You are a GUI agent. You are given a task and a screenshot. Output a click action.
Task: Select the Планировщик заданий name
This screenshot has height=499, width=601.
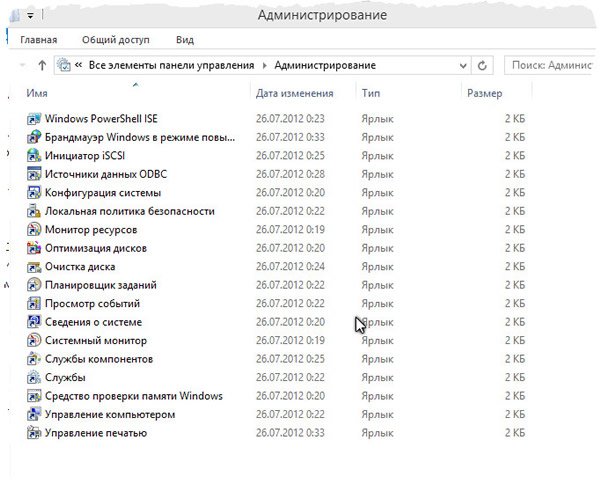coord(101,285)
